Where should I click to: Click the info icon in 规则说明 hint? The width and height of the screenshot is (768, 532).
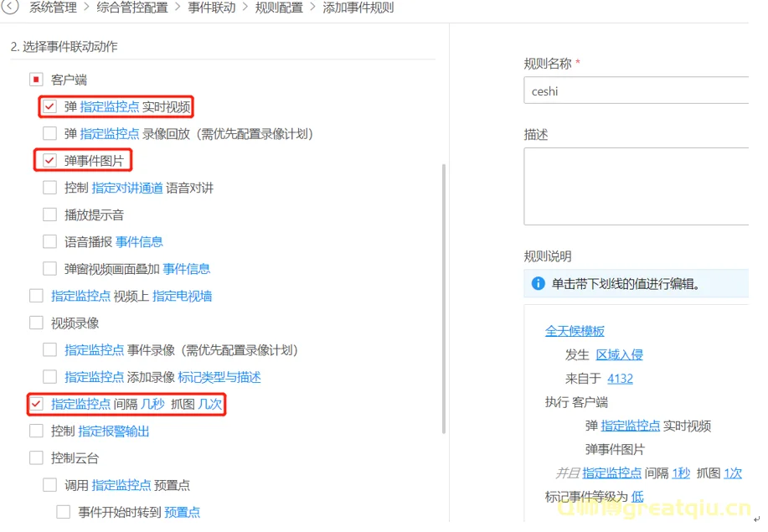(x=539, y=284)
